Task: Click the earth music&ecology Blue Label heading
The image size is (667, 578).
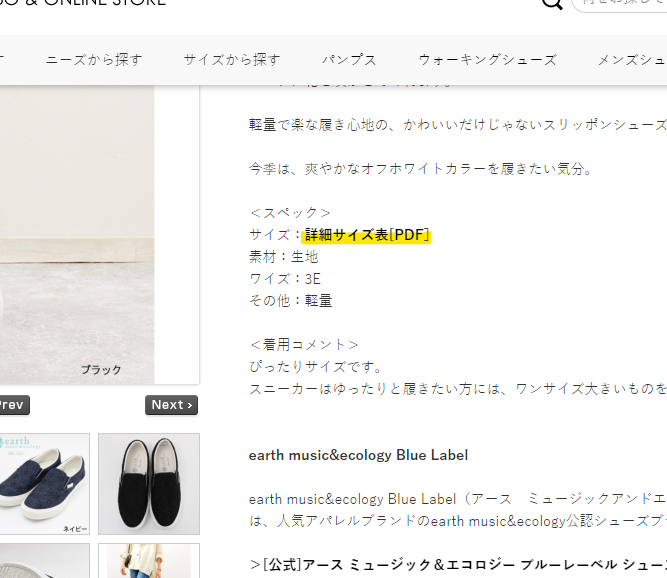Action: pyautogui.click(x=358, y=455)
